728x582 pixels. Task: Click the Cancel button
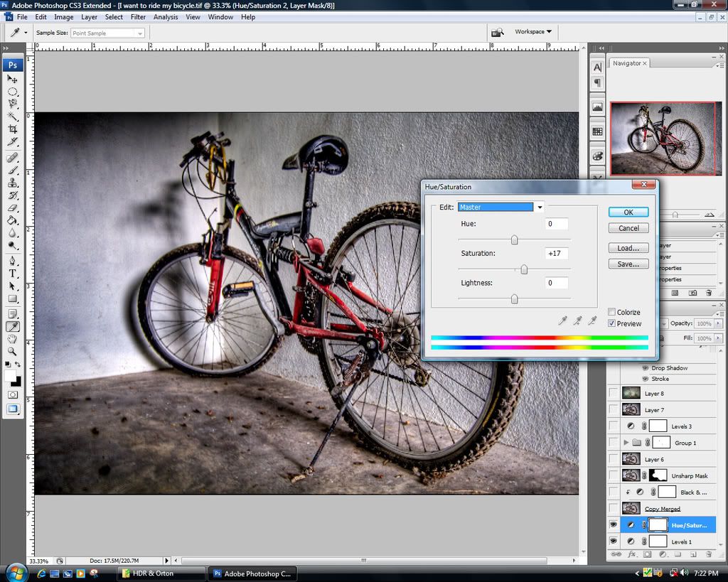pyautogui.click(x=628, y=228)
